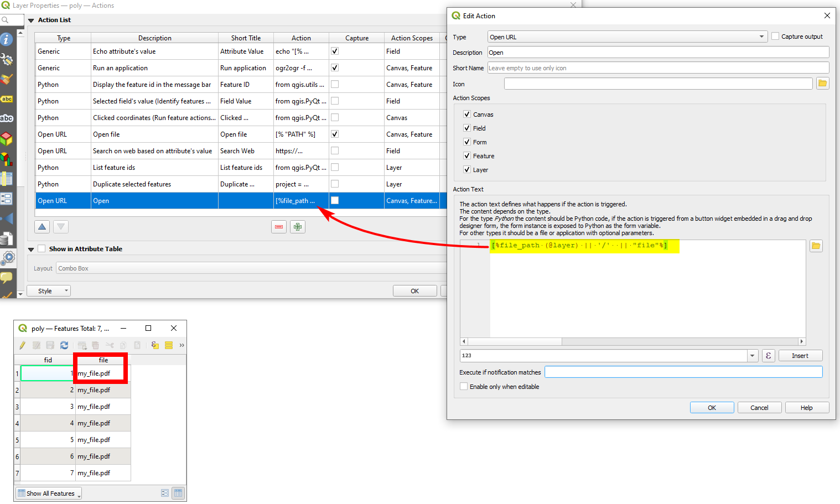
Task: Add a new action with green plus
Action: [x=298, y=227]
